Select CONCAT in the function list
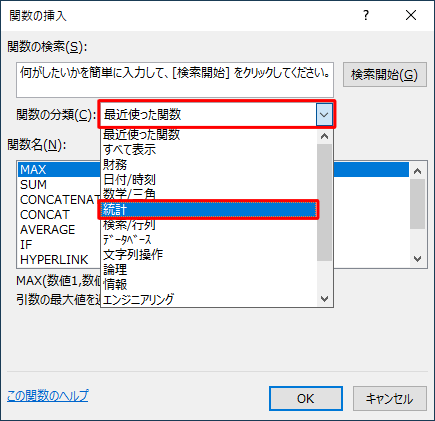Image resolution: width=435 pixels, height=421 pixels. click(59, 215)
